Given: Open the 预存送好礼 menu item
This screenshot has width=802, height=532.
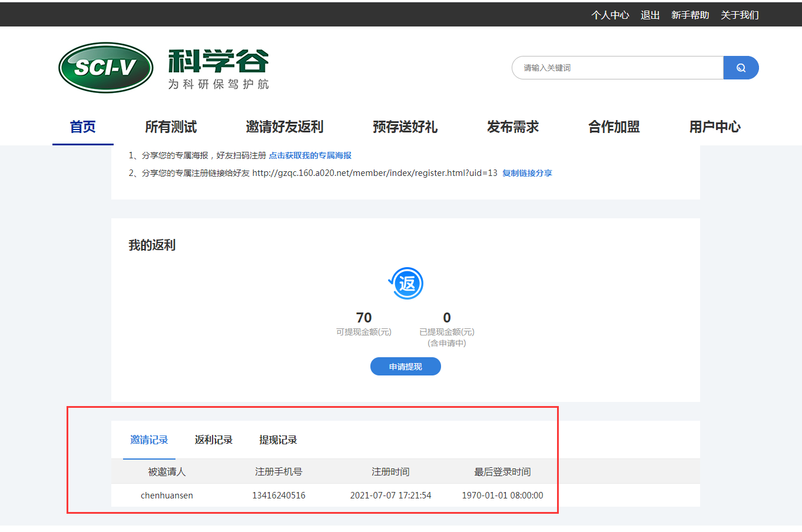Looking at the screenshot, I should point(405,127).
